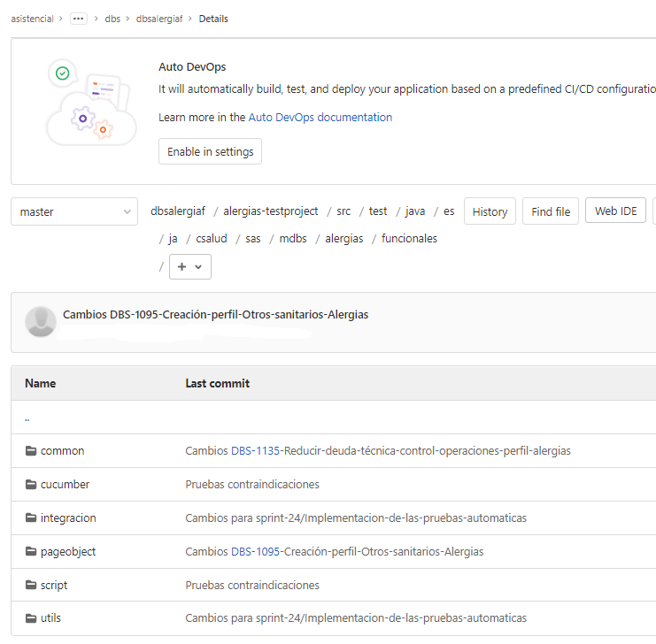Click the script folder icon
This screenshot has width=656, height=644.
pos(31,585)
